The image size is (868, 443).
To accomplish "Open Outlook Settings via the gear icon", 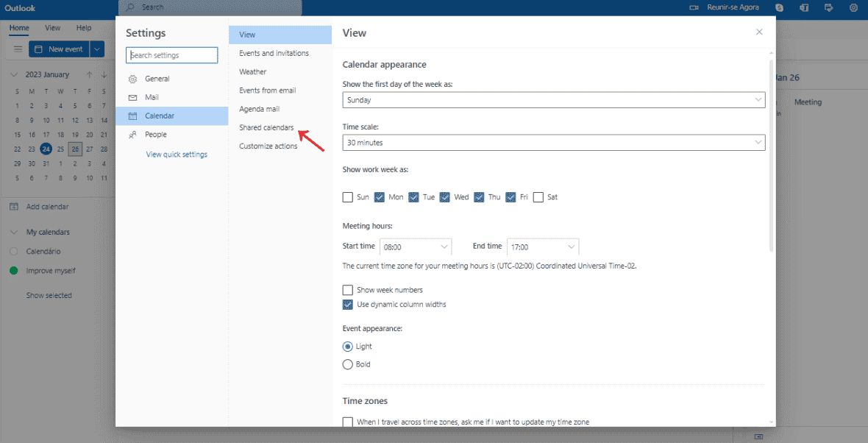I will pos(853,7).
